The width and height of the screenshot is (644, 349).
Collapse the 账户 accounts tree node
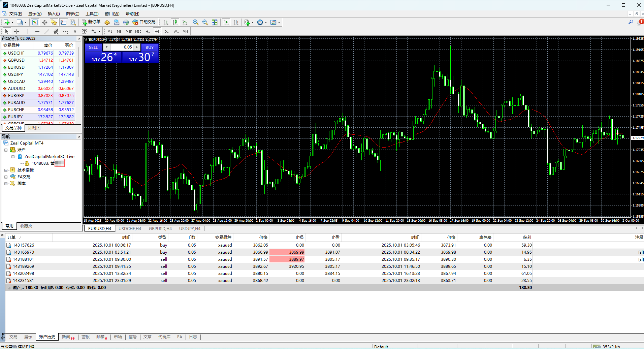pos(6,150)
